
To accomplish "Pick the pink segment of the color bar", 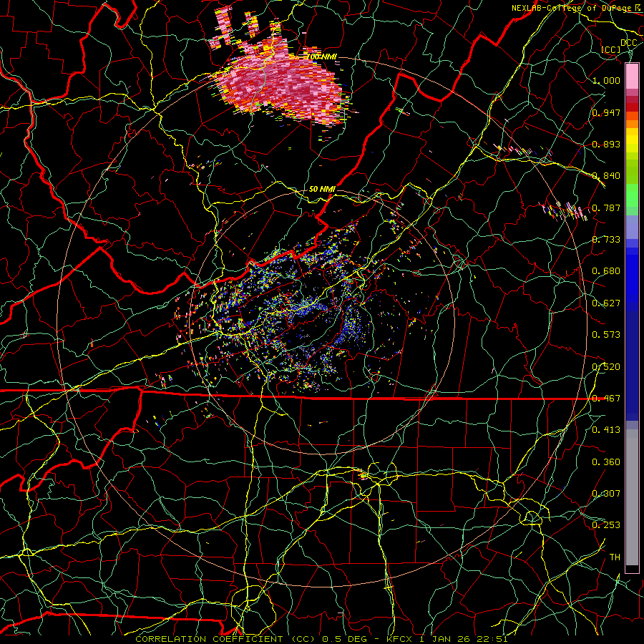I will coord(632,76).
